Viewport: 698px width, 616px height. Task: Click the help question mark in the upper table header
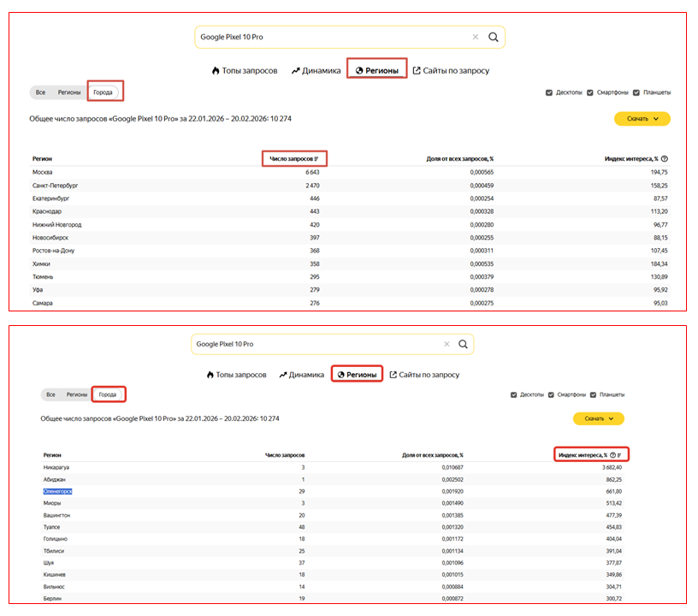665,158
